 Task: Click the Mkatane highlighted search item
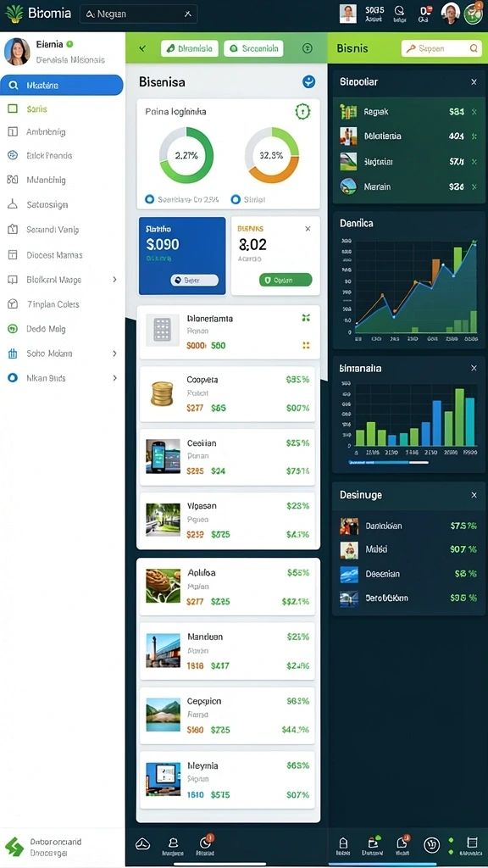click(x=62, y=86)
